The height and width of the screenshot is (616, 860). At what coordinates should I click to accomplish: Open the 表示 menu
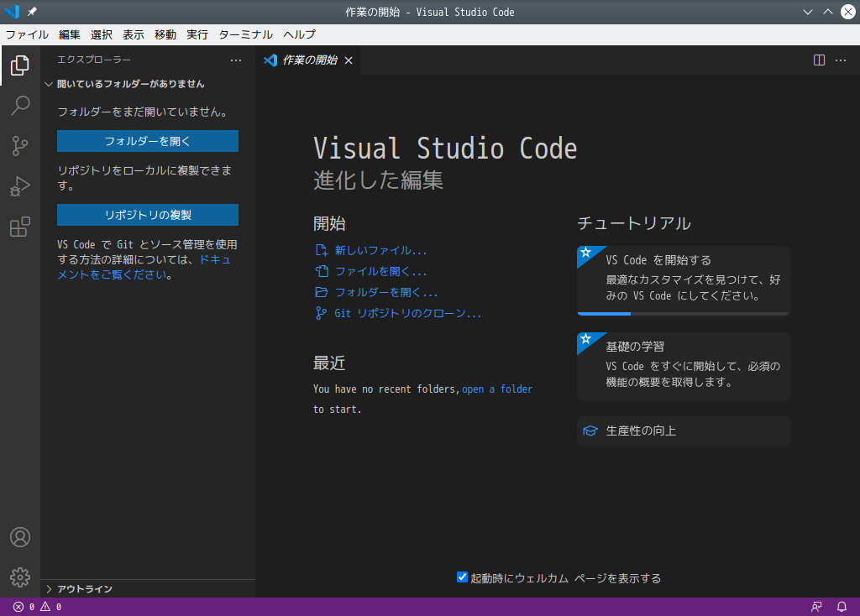click(x=134, y=34)
